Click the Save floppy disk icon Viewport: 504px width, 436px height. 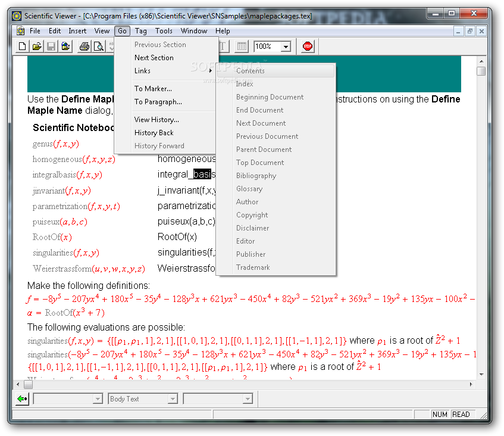pos(51,46)
